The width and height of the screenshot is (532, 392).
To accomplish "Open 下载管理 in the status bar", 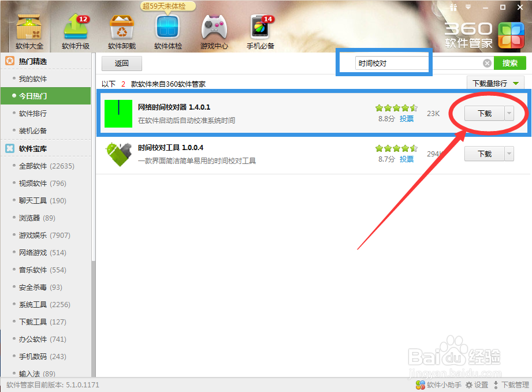I will click(x=511, y=385).
